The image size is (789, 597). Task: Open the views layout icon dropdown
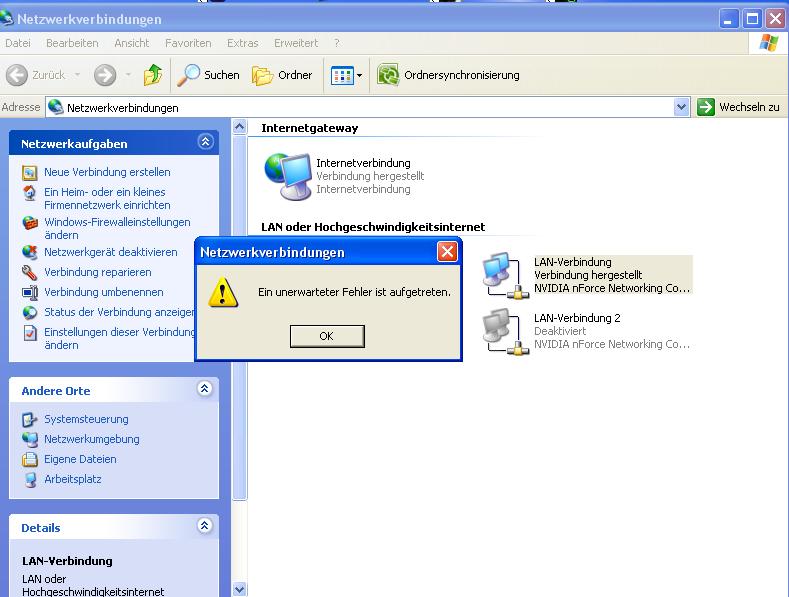pyautogui.click(x=347, y=76)
